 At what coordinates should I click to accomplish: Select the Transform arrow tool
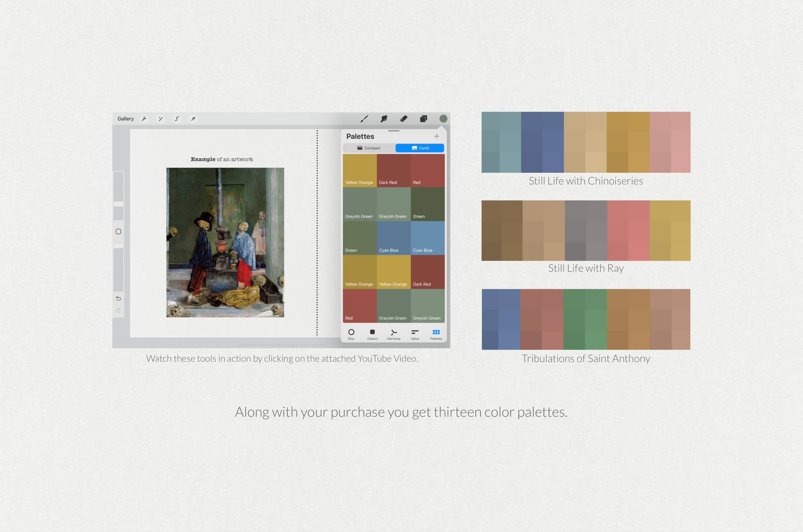click(193, 118)
